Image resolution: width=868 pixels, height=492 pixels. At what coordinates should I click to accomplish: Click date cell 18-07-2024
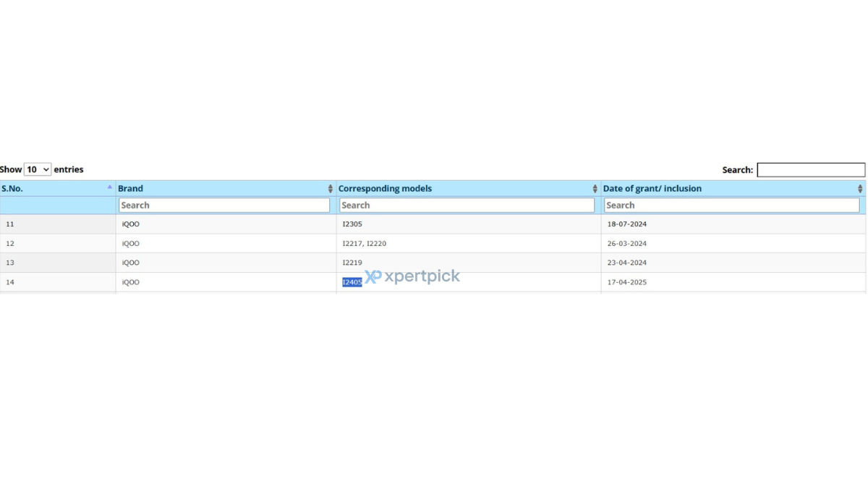pos(733,224)
